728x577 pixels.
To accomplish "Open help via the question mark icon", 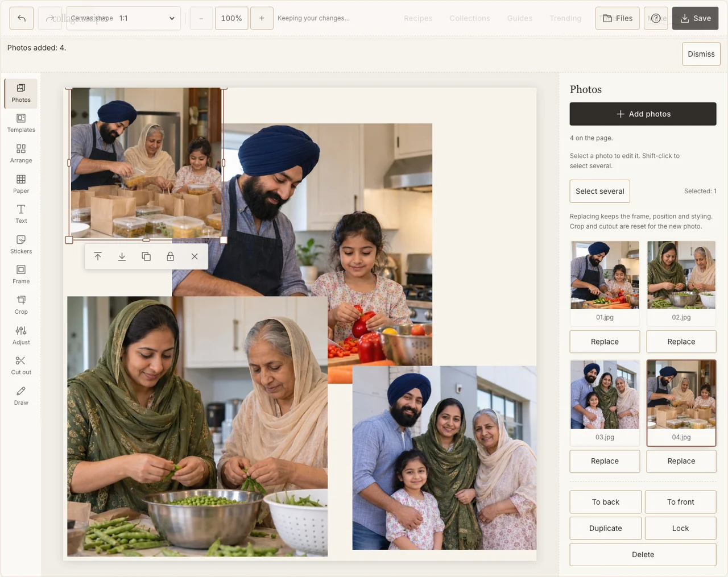I will coord(656,18).
